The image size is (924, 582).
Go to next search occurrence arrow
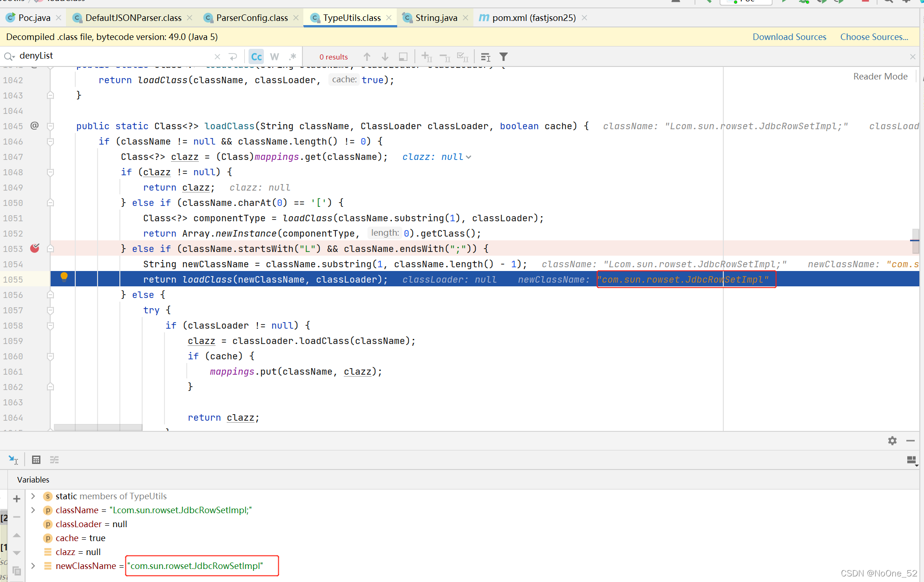click(x=385, y=57)
